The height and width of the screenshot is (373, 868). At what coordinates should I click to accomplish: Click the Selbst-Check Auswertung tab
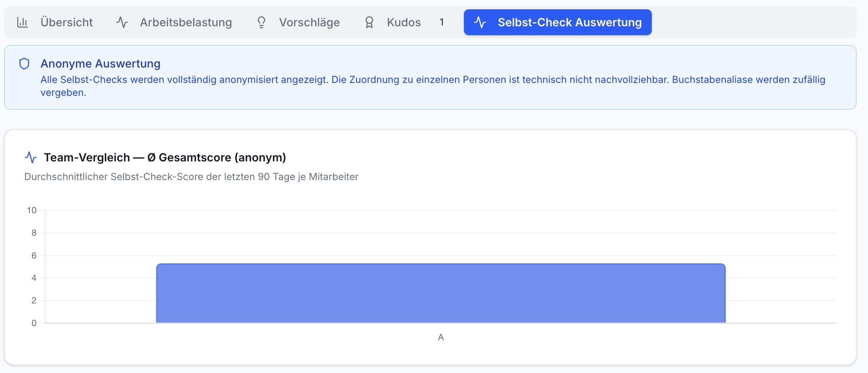pyautogui.click(x=558, y=22)
